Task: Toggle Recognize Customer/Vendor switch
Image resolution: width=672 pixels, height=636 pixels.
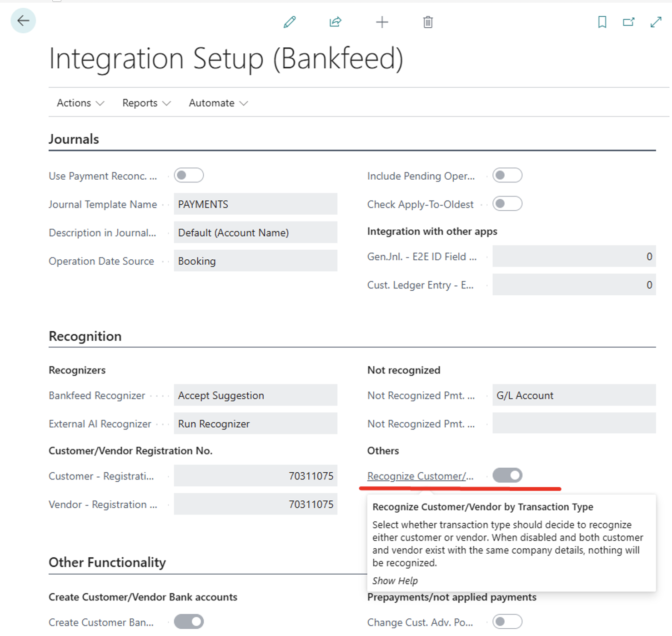Action: pyautogui.click(x=507, y=475)
